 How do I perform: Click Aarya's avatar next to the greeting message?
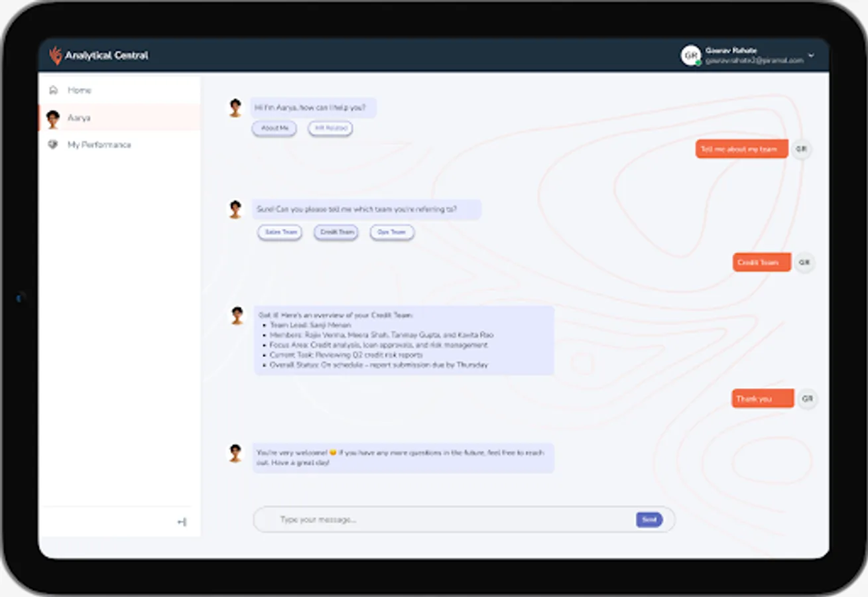coord(235,107)
